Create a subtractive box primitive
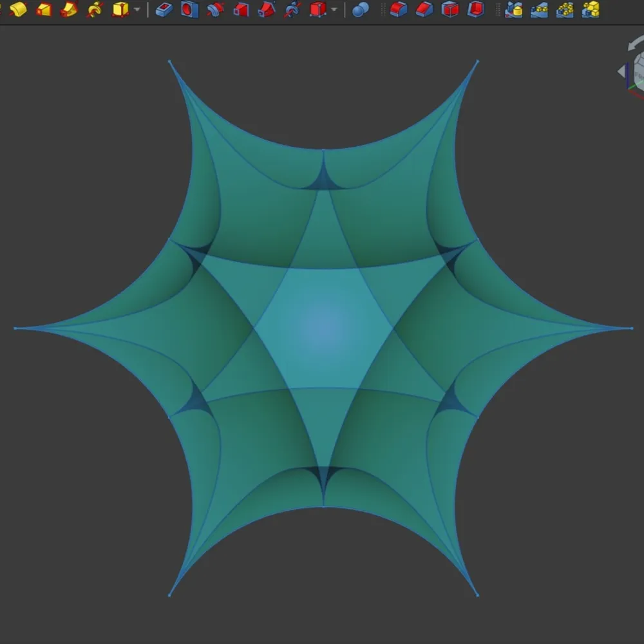Viewport: 644px width, 644px height. [x=318, y=9]
